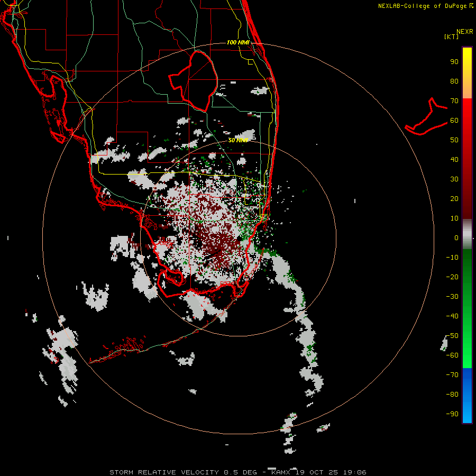Click the 0 knots scale value

[456, 238]
